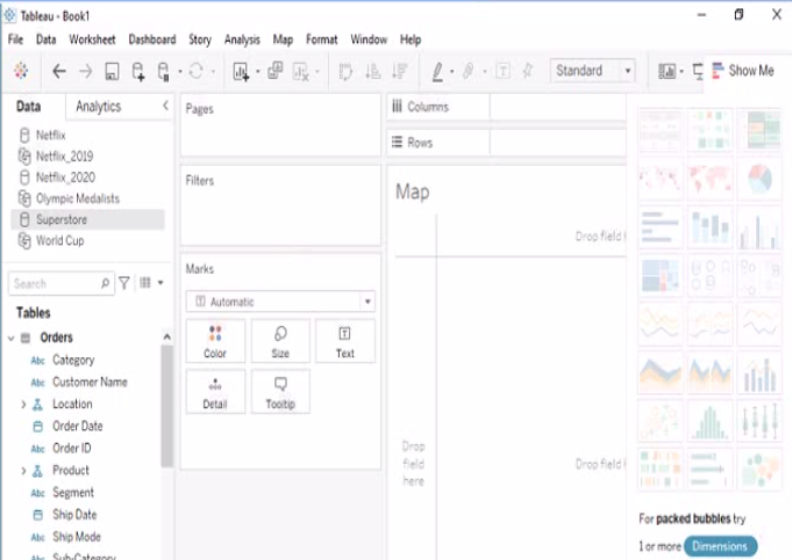Viewport: 792px width, 560px height.
Task: Click the filter icon beside Search
Action: point(124,284)
